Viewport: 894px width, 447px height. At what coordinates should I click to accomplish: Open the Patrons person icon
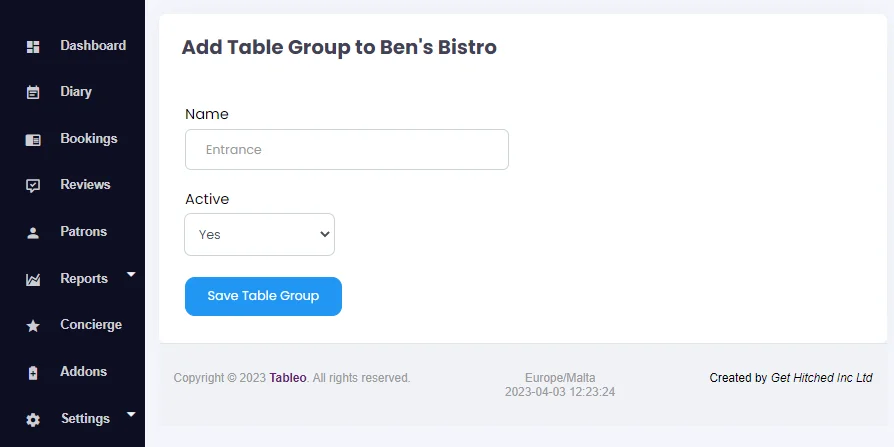point(33,233)
